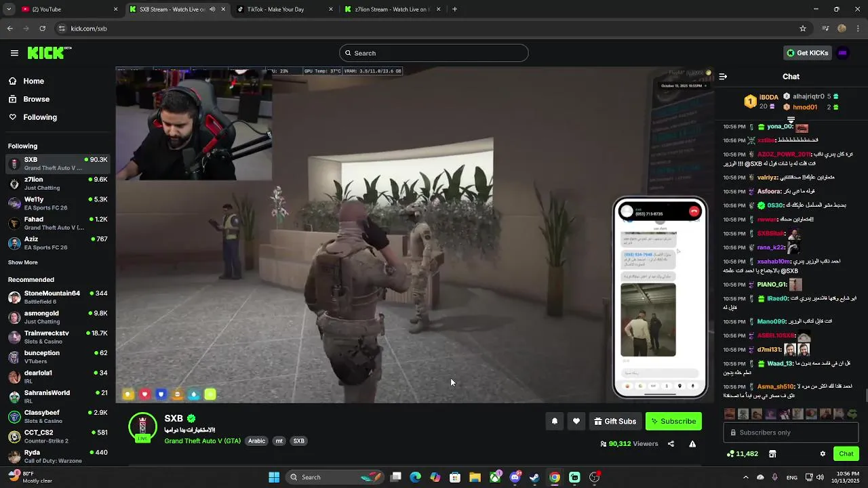Open Trainwreckstv recommended channel
This screenshot has width=868, height=488.
[58, 337]
